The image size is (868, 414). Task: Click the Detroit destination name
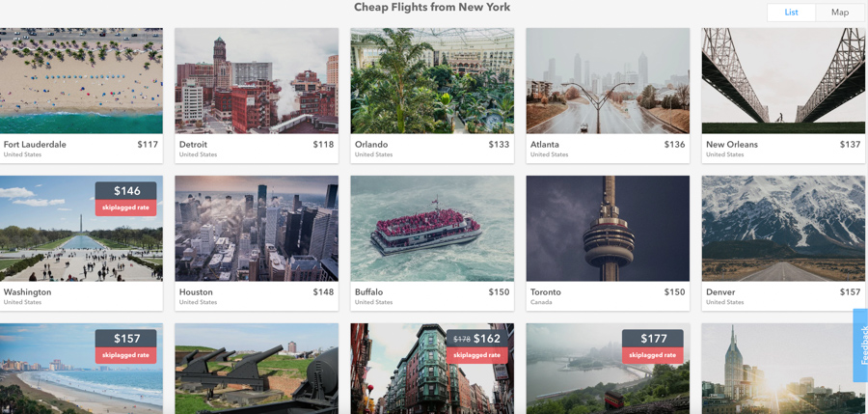(x=193, y=145)
